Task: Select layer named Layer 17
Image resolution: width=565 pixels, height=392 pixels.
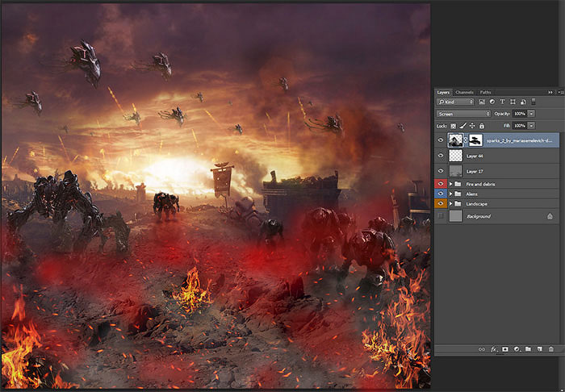Action: pos(475,171)
